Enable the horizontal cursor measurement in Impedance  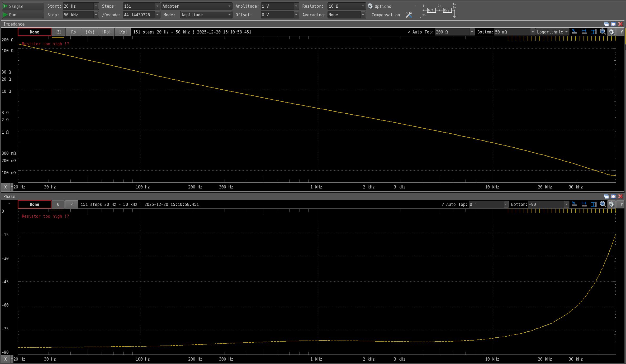click(584, 32)
